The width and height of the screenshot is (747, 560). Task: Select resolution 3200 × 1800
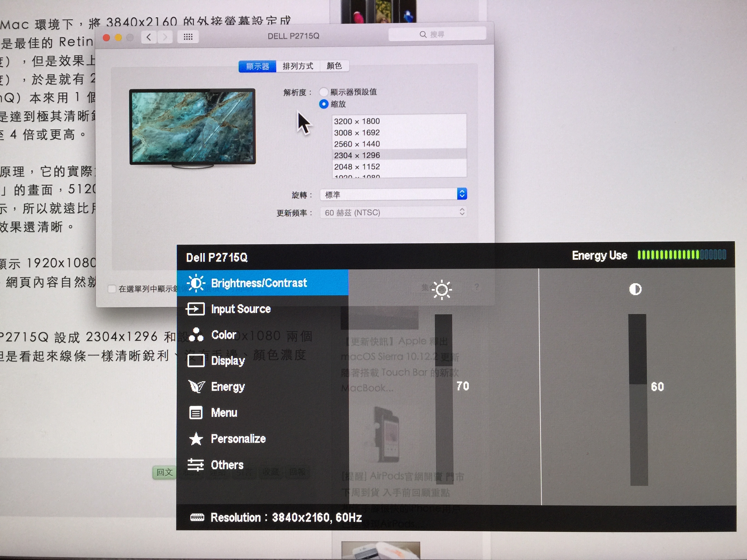tap(399, 121)
